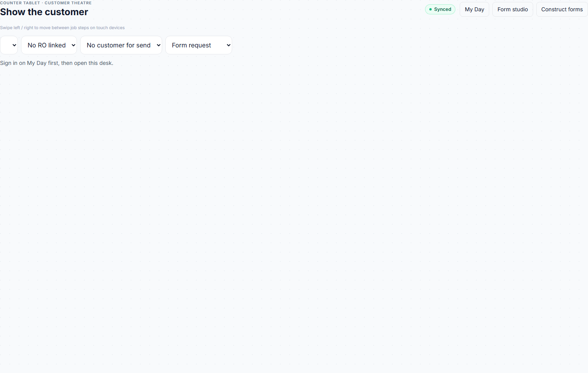This screenshot has height=373, width=588.
Task: Select the No RO linked text
Action: [x=47, y=45]
